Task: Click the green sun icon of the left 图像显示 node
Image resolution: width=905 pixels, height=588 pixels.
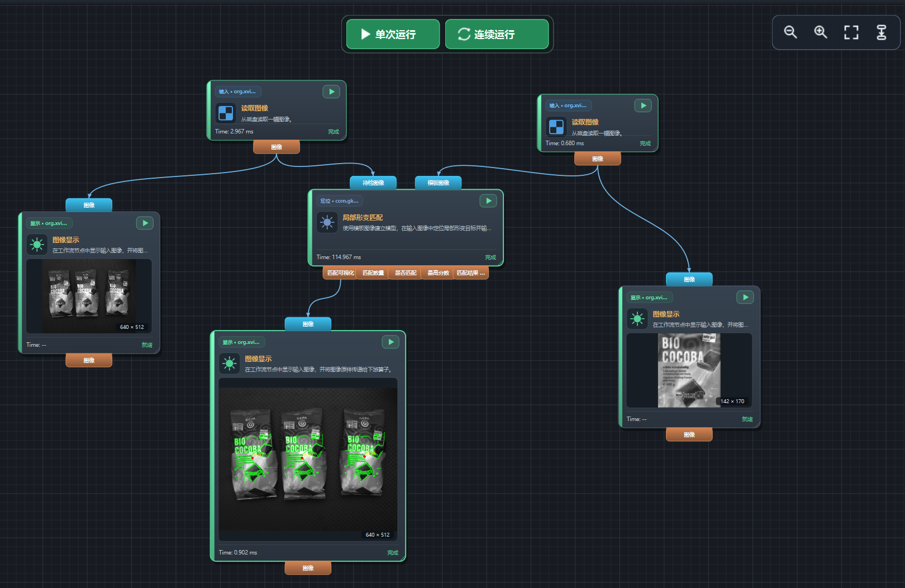Action: coord(37,244)
